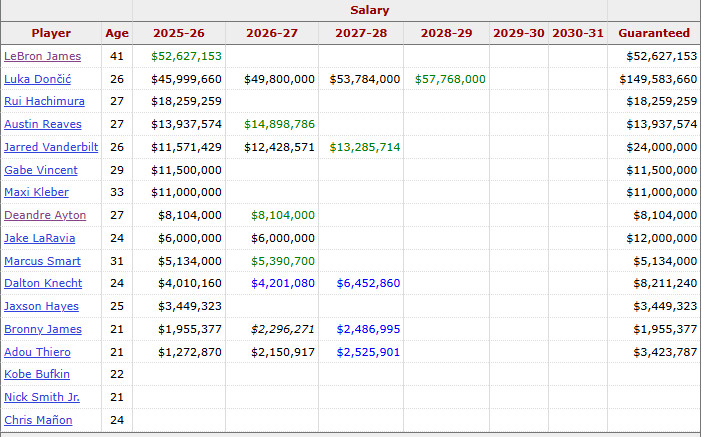
Task: Click the italic $2,296,271 value
Action: click(283, 329)
